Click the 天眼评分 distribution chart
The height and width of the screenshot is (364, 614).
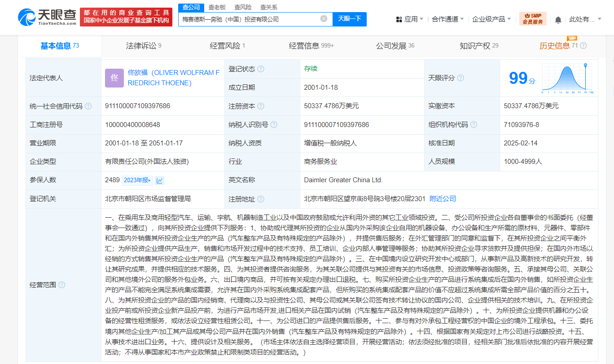(567, 78)
